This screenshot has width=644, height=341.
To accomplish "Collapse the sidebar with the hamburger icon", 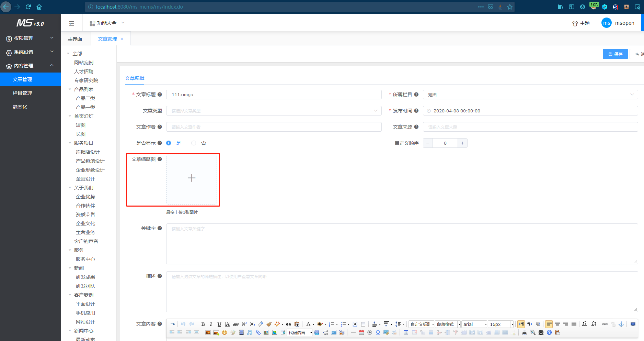I will pos(71,23).
